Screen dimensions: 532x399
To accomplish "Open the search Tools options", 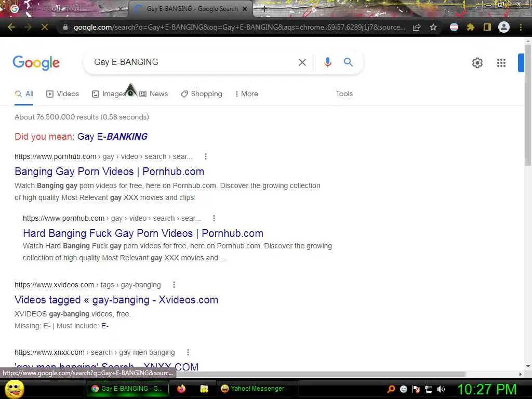I will pyautogui.click(x=344, y=94).
